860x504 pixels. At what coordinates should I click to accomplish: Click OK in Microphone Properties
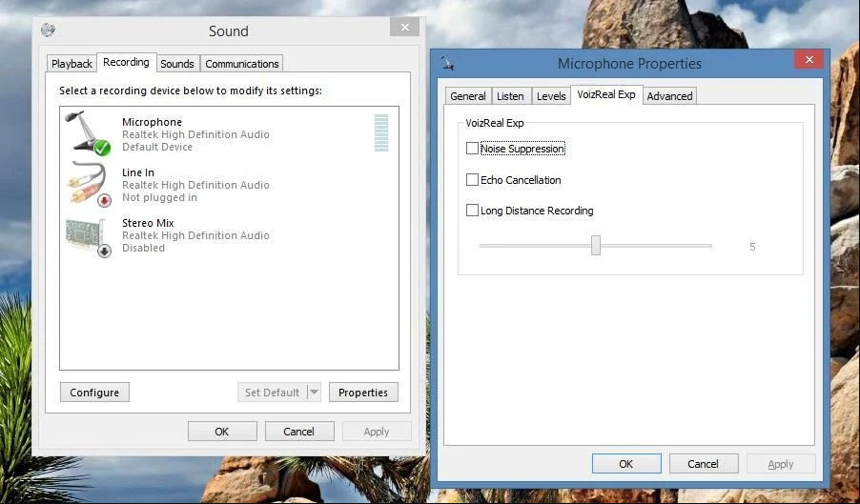click(x=626, y=464)
